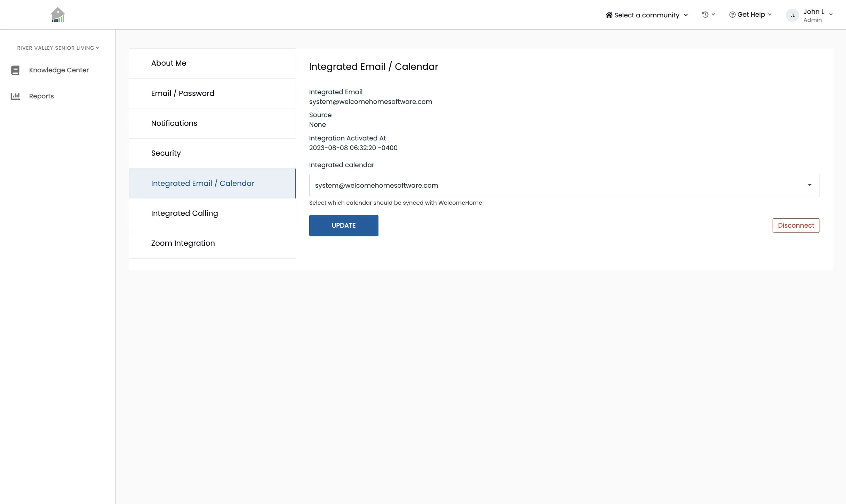
Task: Expand the John L Admin menu chevron
Action: click(x=831, y=15)
